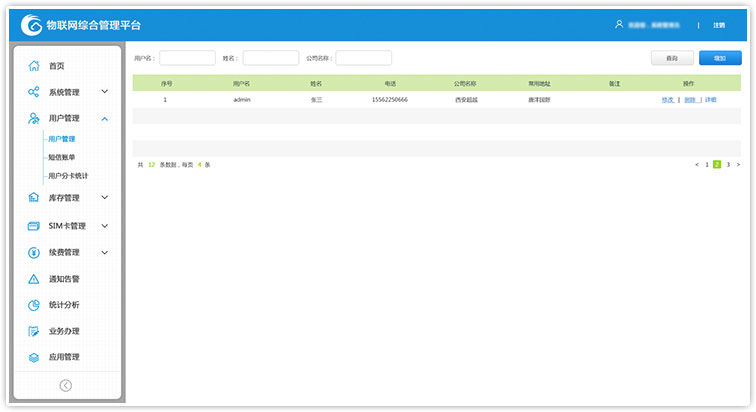This screenshot has width=756, height=412.
Task: Go to page 1
Action: 707,165
